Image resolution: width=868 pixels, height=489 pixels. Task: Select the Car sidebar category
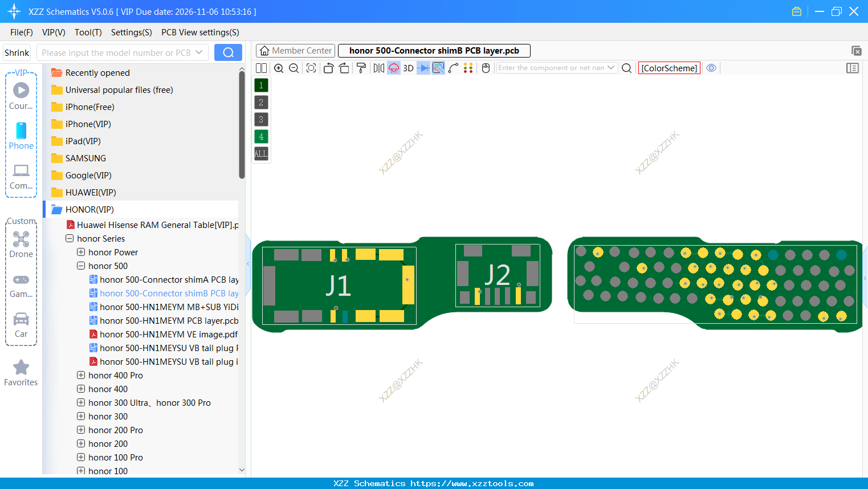click(21, 325)
